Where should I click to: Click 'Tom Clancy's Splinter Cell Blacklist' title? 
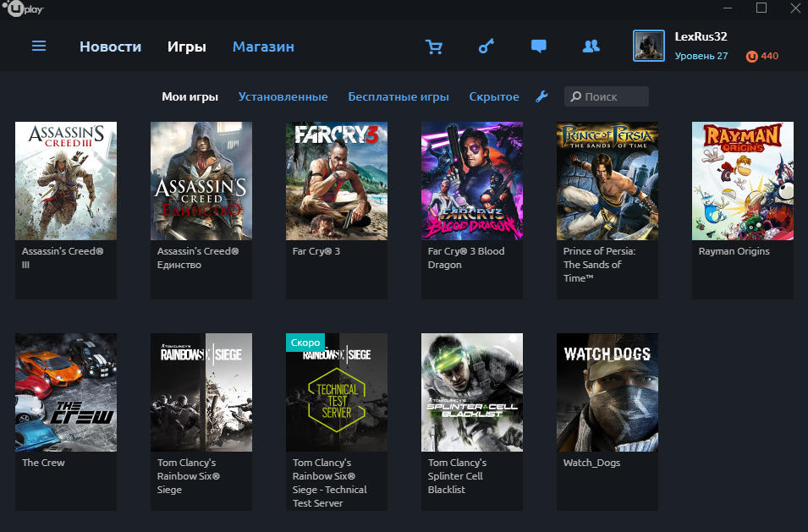point(457,476)
